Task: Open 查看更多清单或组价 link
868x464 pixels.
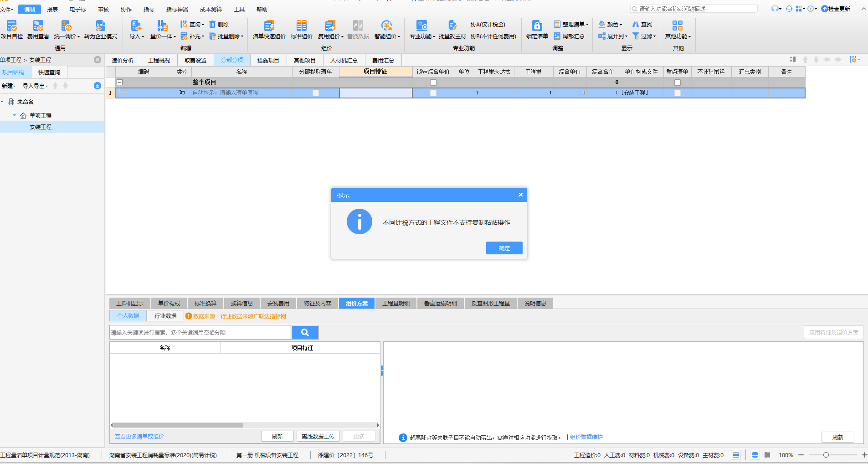Action: [x=139, y=436]
